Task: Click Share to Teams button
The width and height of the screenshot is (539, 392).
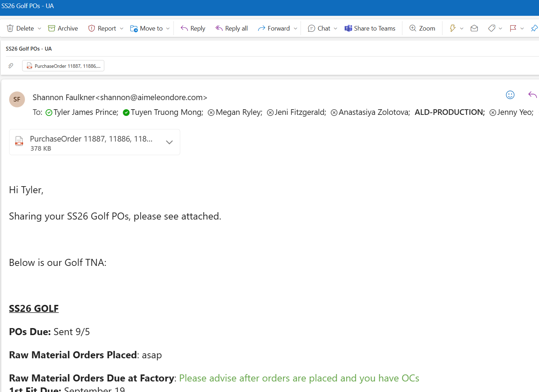Action: click(370, 28)
